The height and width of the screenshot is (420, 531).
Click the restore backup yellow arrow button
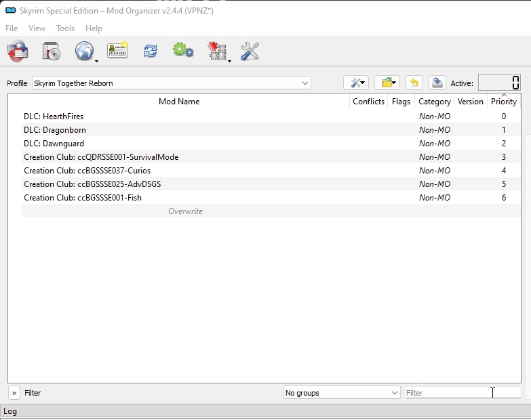coord(414,83)
